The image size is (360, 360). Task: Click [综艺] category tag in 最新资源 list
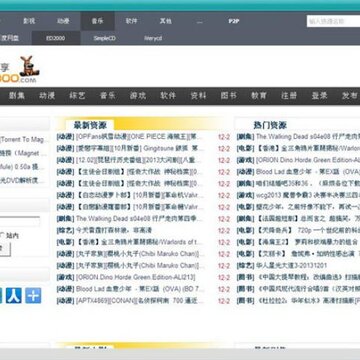point(65,230)
